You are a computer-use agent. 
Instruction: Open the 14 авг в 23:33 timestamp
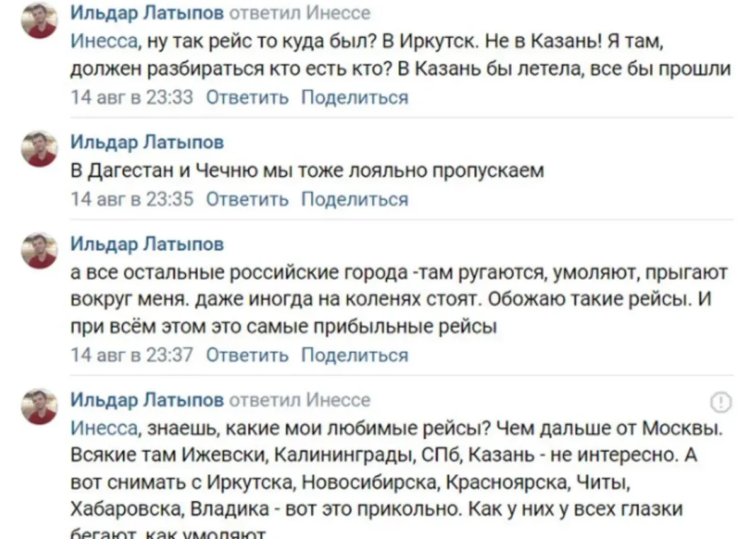tap(132, 97)
